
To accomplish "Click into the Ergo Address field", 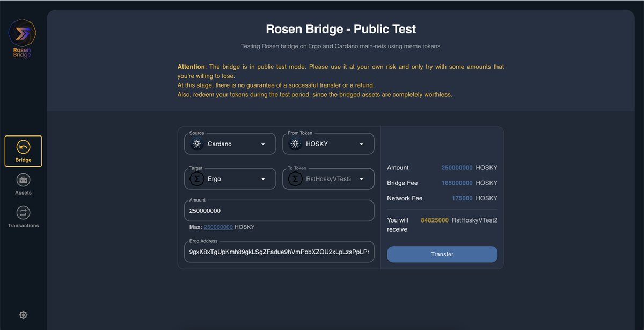I will (x=279, y=252).
